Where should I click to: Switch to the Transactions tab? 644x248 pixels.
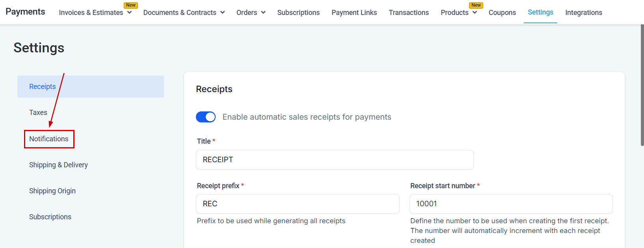409,13
